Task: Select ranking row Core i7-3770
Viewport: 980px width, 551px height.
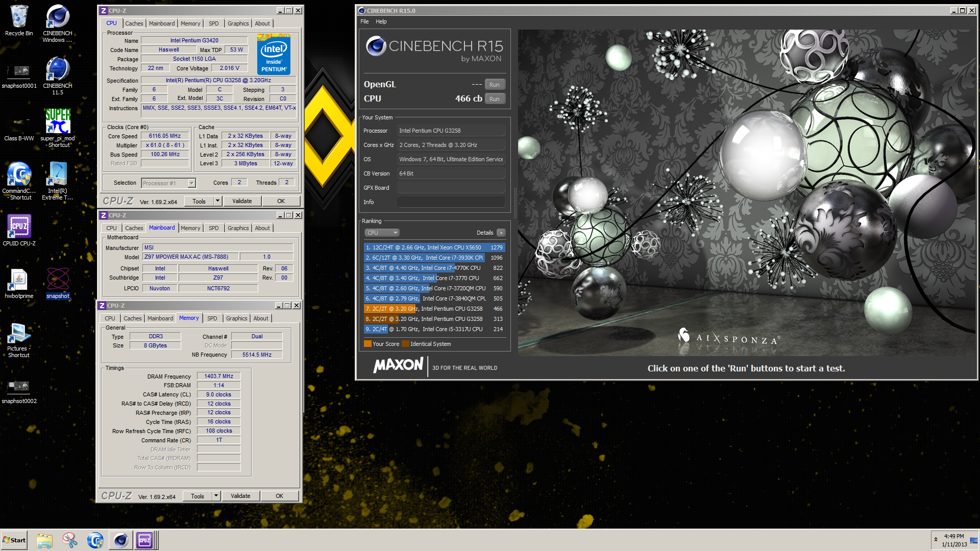Action: coord(434,278)
